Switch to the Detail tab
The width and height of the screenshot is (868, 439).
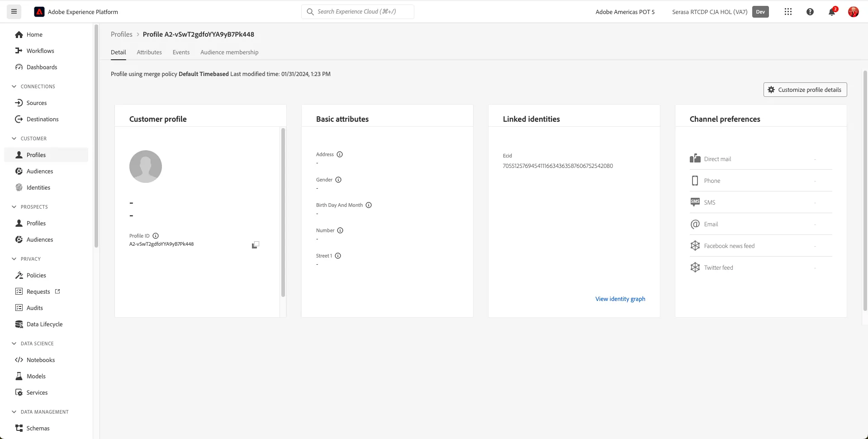pos(119,52)
